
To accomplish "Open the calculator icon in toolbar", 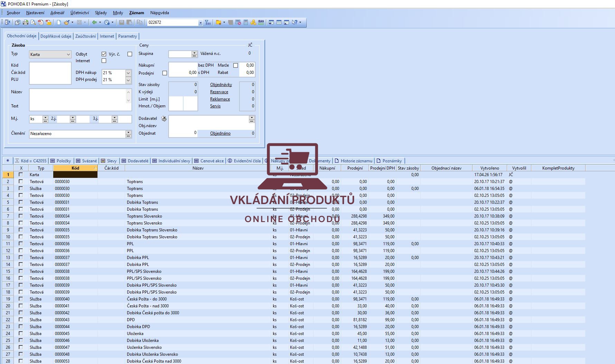I will 246,22.
